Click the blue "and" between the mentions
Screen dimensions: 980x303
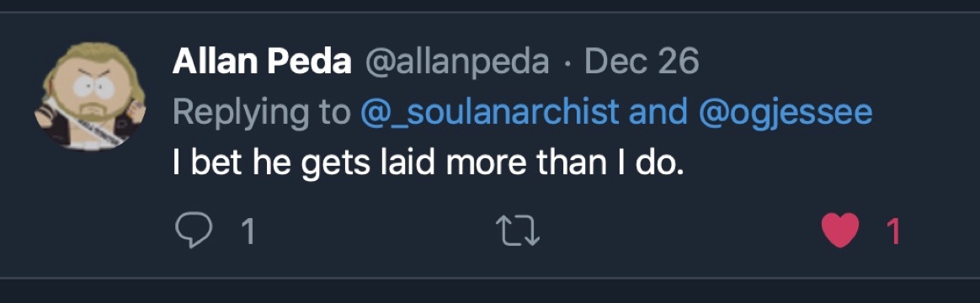[658, 113]
